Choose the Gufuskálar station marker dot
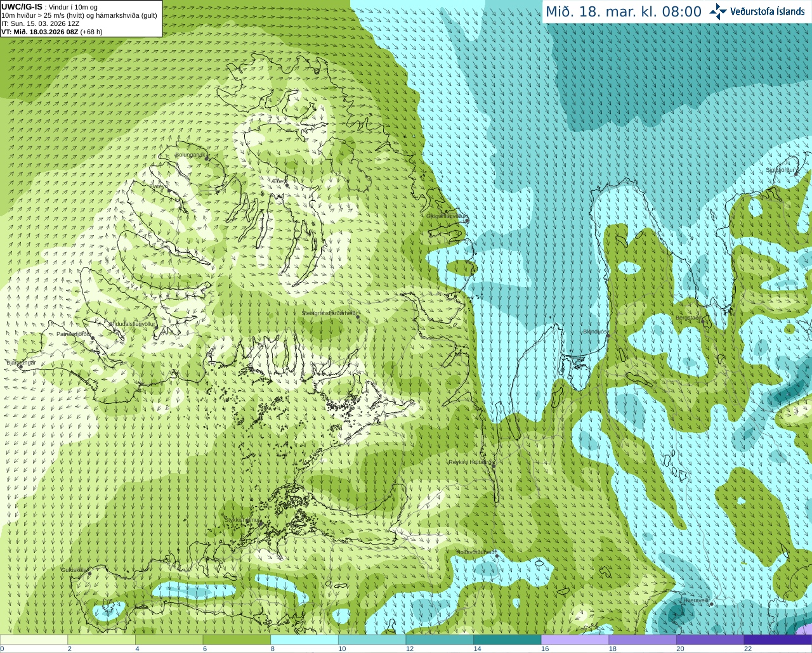Viewport: 812px width, 653px height. tap(89, 574)
